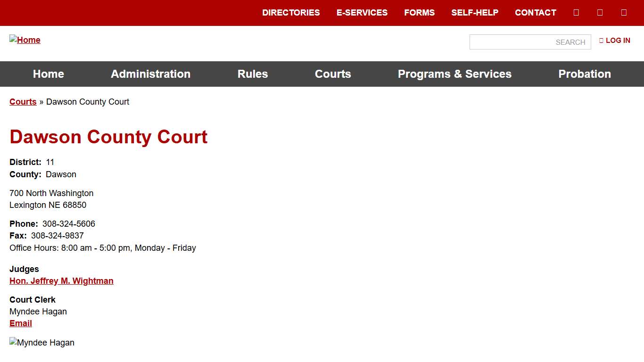Open the CONTACT page

[x=536, y=13]
